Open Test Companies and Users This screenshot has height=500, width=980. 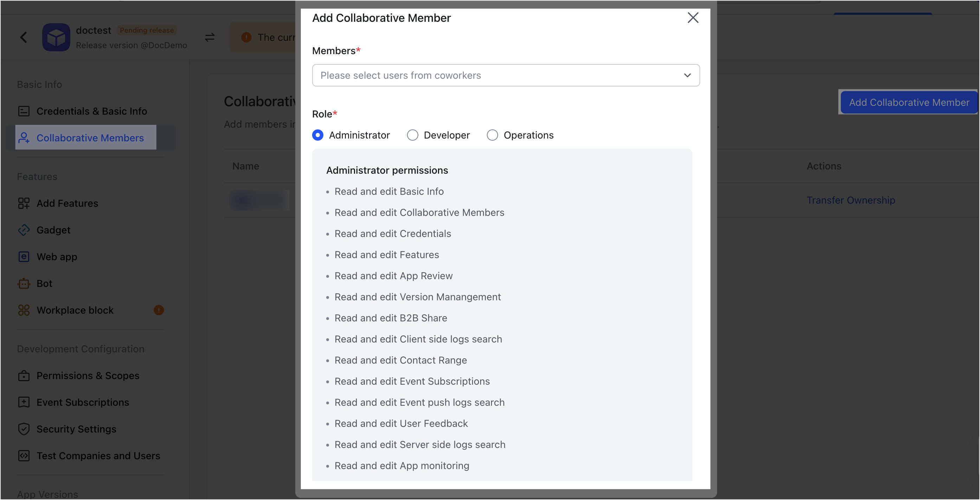click(98, 455)
